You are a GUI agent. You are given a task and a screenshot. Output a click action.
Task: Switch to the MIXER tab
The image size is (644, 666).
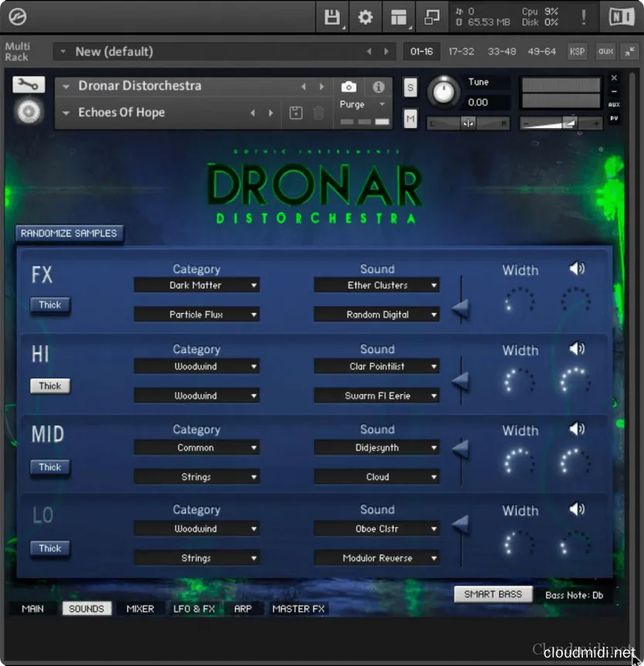click(140, 609)
